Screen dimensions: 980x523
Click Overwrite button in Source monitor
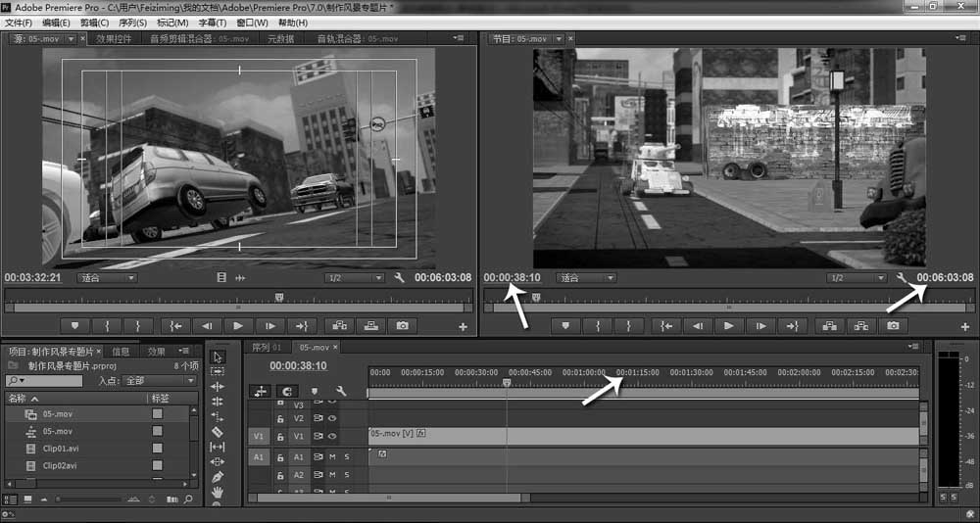[x=371, y=325]
